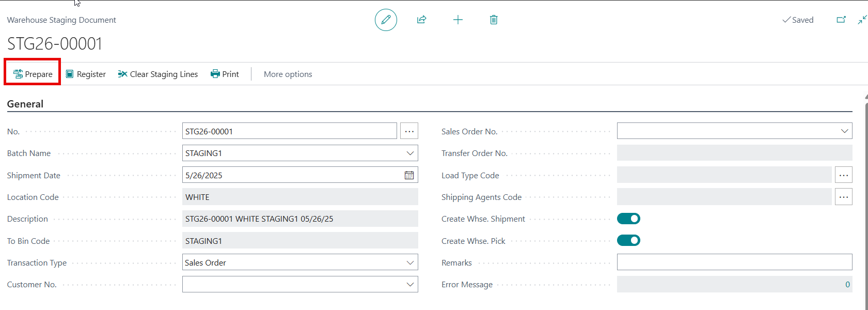The height and width of the screenshot is (310, 868).
Task: Open the Shipment Date calendar picker
Action: [x=409, y=175]
